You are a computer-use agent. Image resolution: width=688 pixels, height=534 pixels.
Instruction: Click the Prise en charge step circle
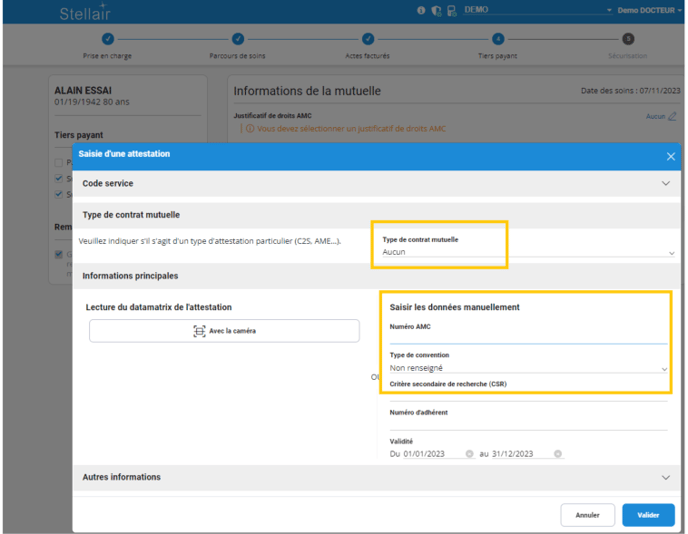[107, 39]
